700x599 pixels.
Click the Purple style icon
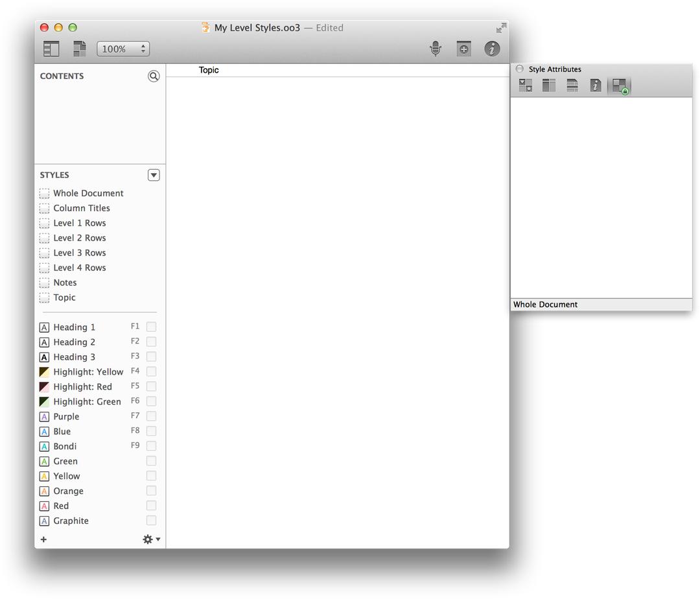44,416
